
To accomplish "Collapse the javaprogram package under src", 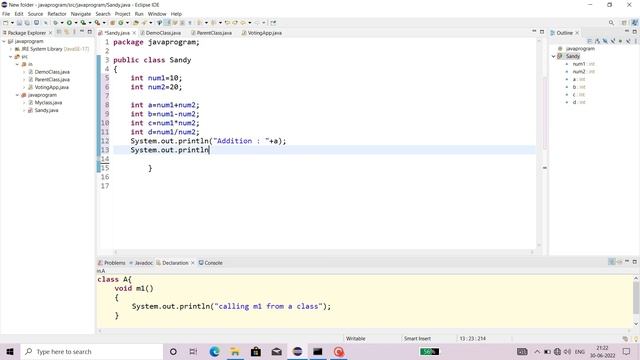I will click(x=18, y=95).
